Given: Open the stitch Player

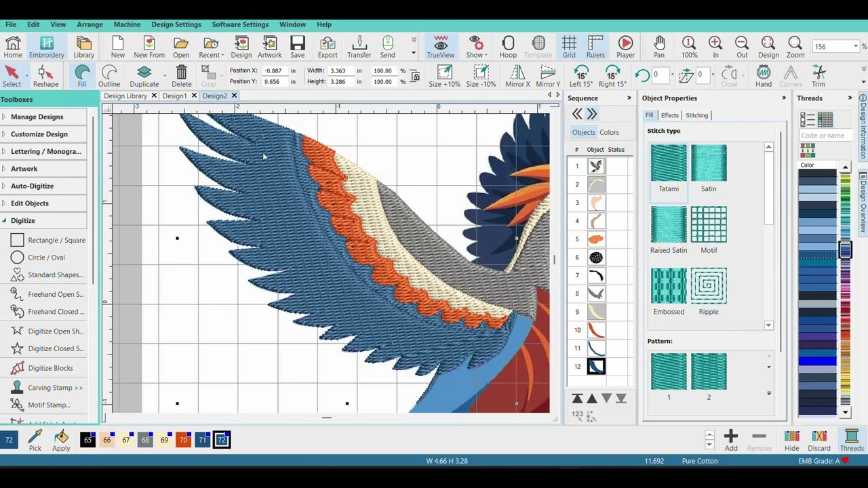Looking at the screenshot, I should coord(626,47).
